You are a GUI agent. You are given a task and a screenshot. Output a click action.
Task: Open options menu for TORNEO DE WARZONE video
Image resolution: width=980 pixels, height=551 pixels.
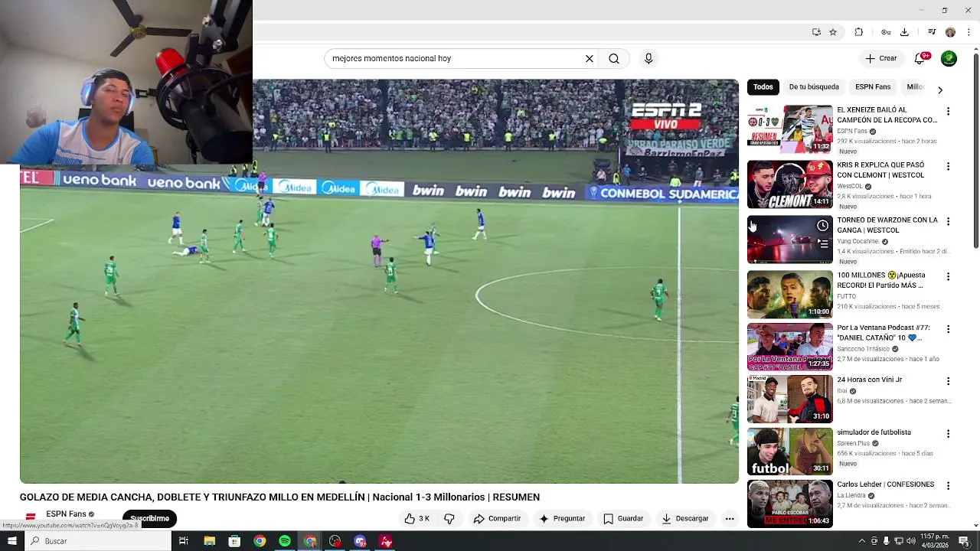point(948,221)
